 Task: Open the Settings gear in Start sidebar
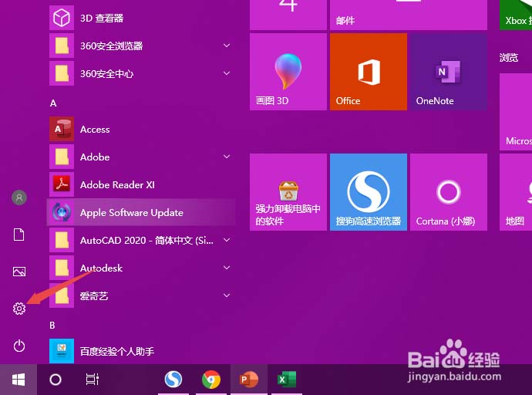[19, 309]
